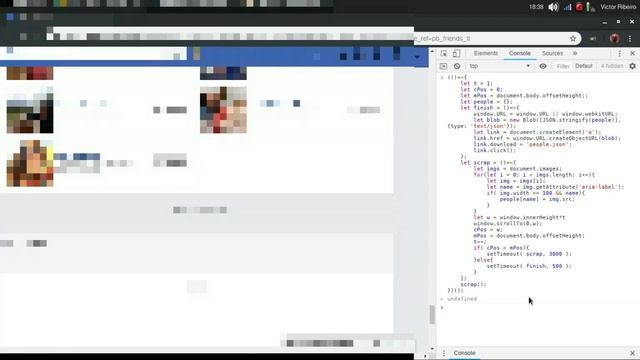Click the 'undefined' console output line
Image resolution: width=640 pixels, height=360 pixels.
(462, 299)
